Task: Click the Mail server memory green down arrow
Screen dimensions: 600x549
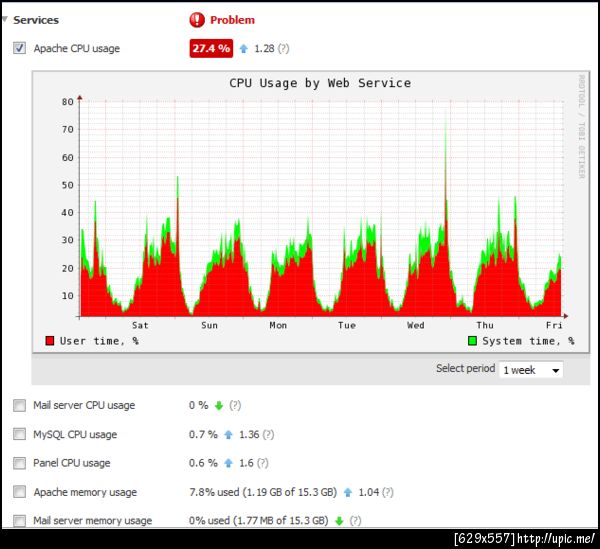Action: click(339, 521)
